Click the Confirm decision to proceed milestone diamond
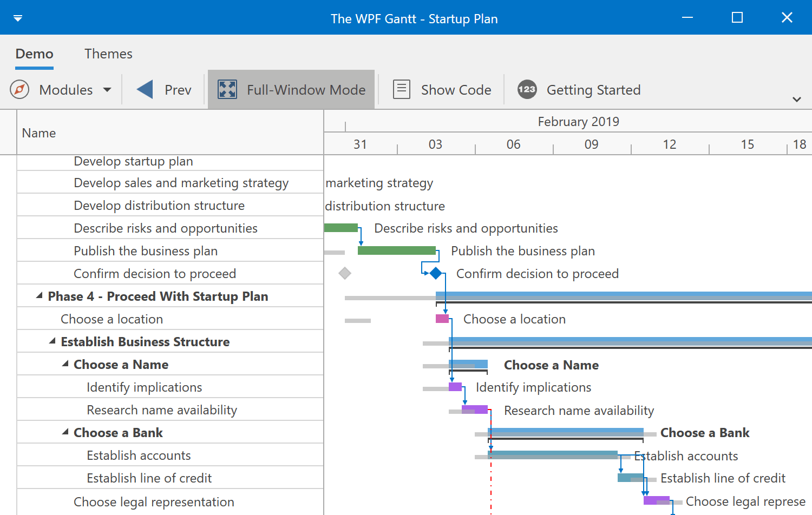The width and height of the screenshot is (812, 515). [x=435, y=273]
